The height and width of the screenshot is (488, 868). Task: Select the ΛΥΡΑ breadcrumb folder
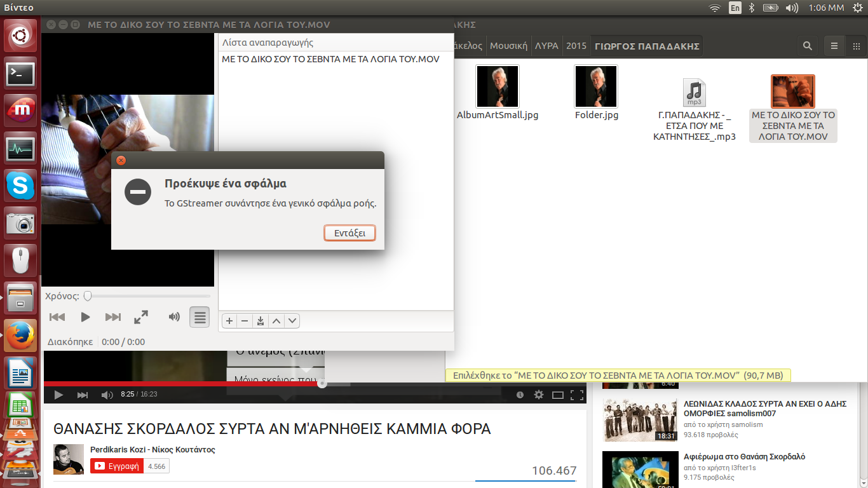pyautogui.click(x=546, y=46)
